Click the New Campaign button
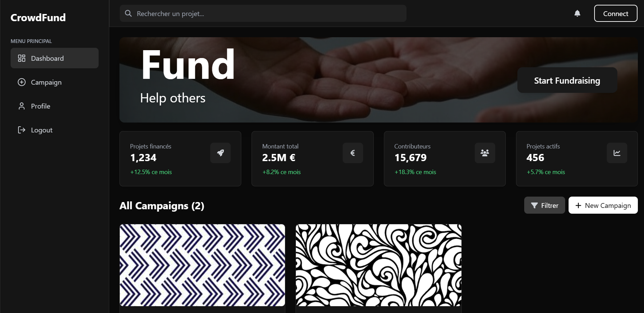 [603, 205]
